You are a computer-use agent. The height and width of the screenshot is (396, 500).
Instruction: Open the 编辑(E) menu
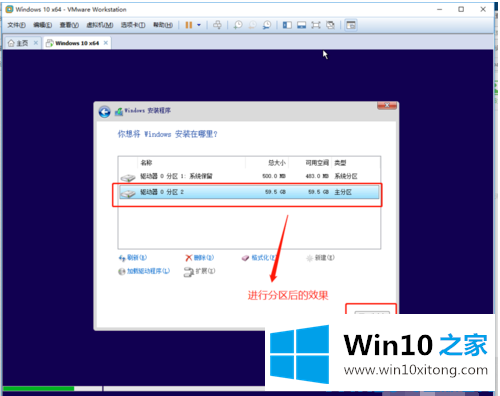[x=43, y=25]
